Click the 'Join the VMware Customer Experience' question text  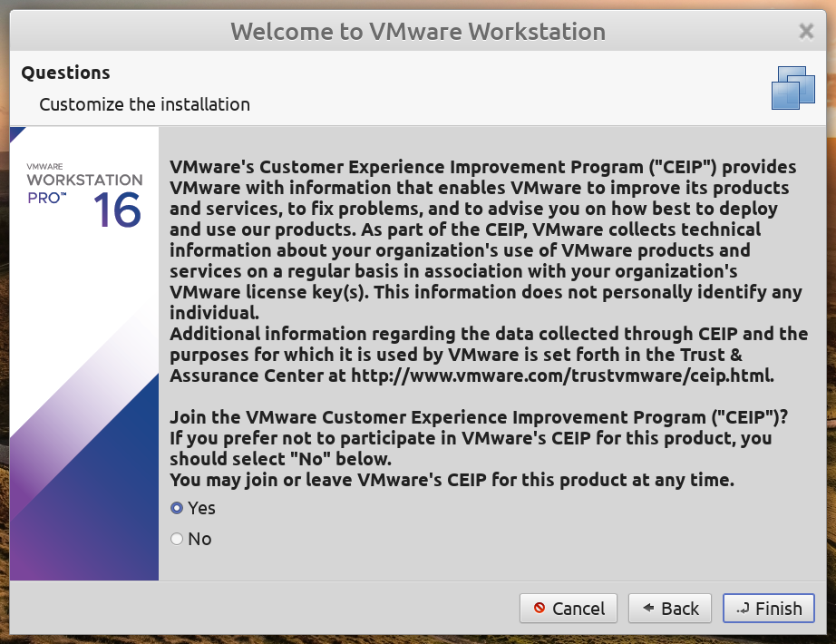click(x=479, y=417)
